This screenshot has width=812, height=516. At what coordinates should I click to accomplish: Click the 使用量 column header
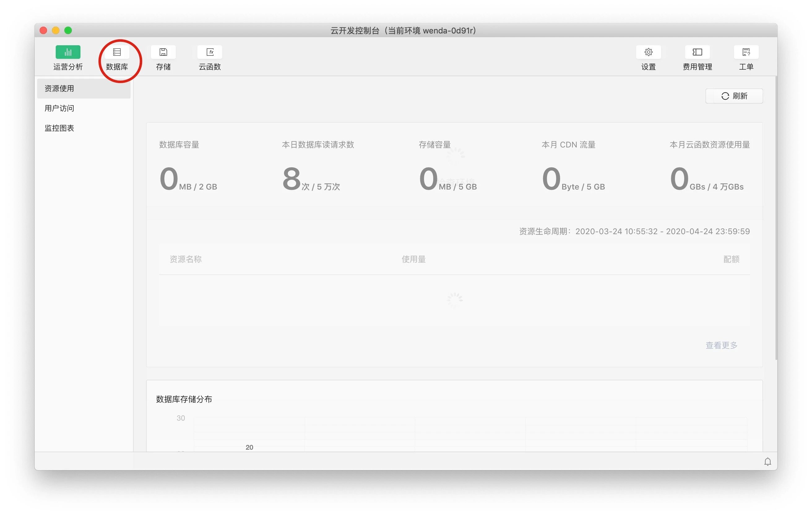click(x=413, y=259)
